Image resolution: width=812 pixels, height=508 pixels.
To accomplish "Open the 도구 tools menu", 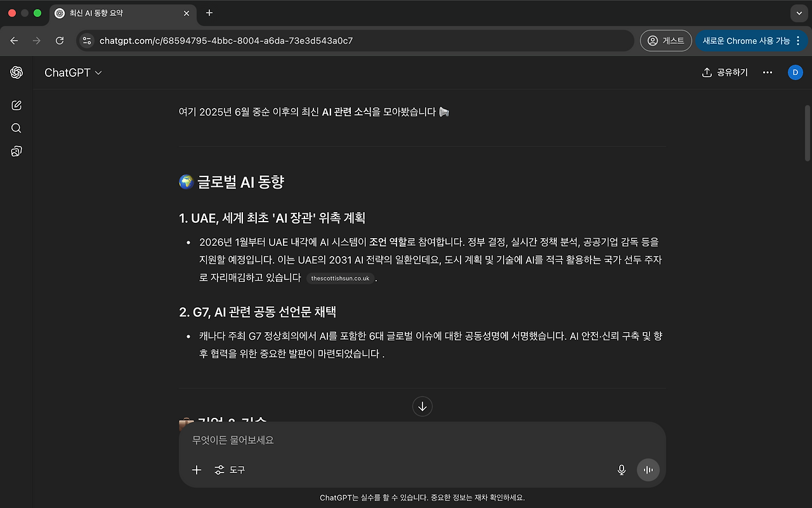I will (237, 470).
